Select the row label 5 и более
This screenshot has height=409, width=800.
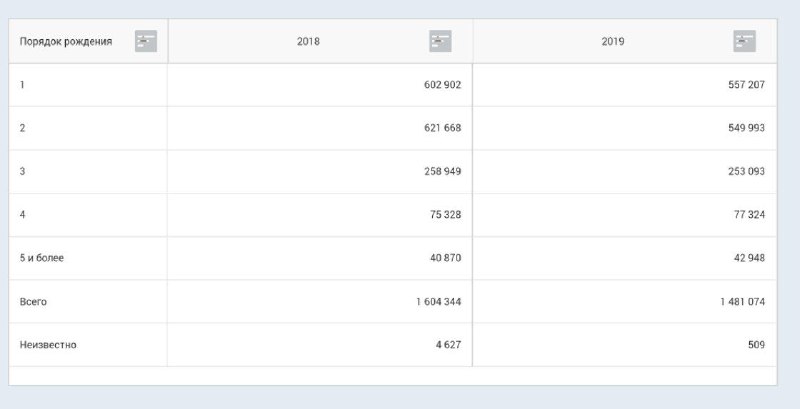point(42,258)
